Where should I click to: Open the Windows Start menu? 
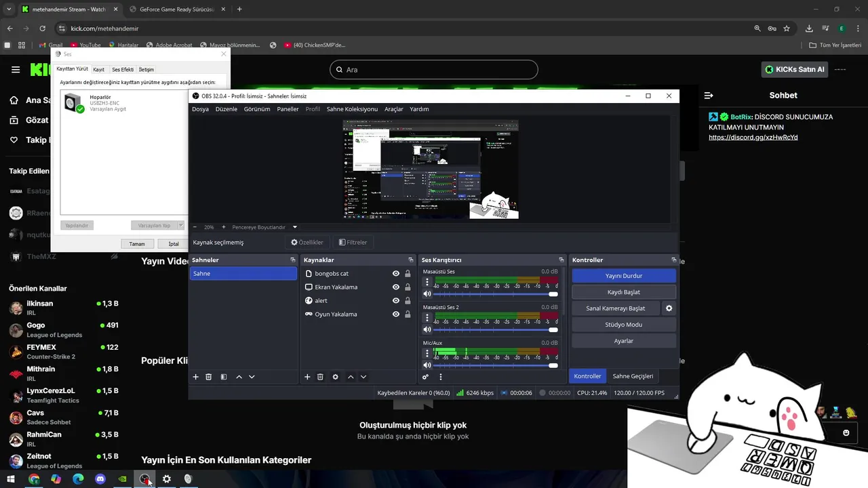(11, 479)
